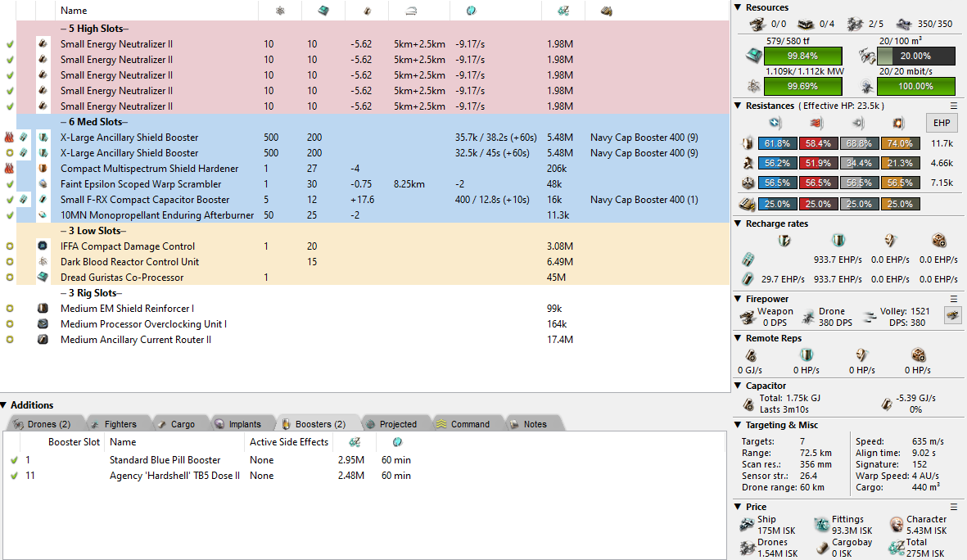This screenshot has width=967, height=560.
Task: Click the CPU resource icon beside 579/580 tf
Action: (x=750, y=56)
